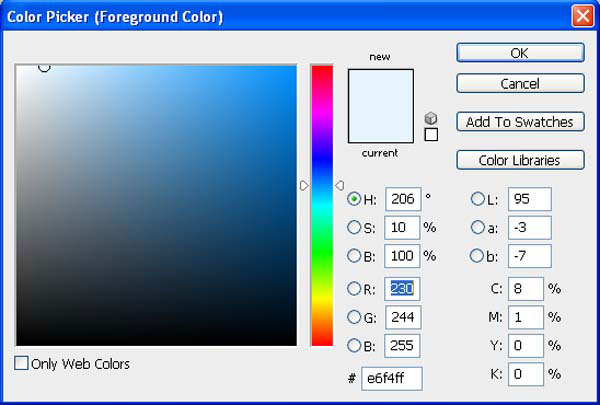Close the Color Picker dialog
This screenshot has width=600, height=405.
click(x=581, y=17)
